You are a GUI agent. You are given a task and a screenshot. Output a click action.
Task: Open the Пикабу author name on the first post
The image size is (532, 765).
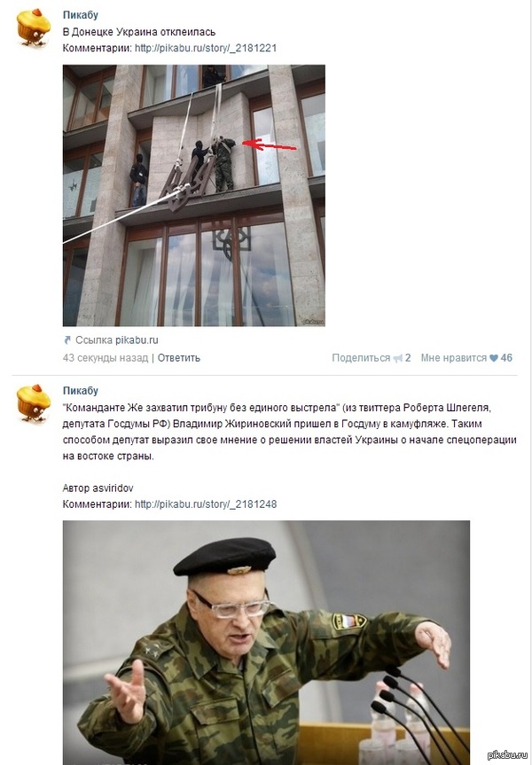coord(81,15)
